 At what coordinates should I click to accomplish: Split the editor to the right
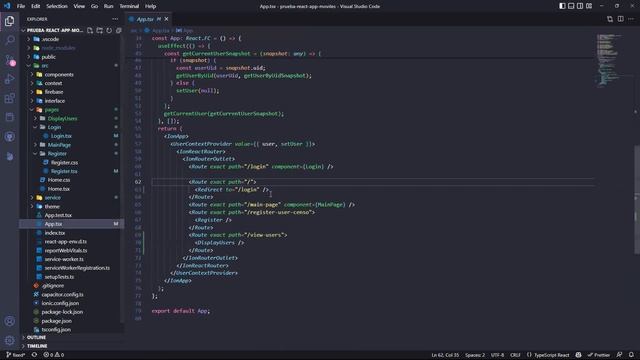click(x=620, y=19)
